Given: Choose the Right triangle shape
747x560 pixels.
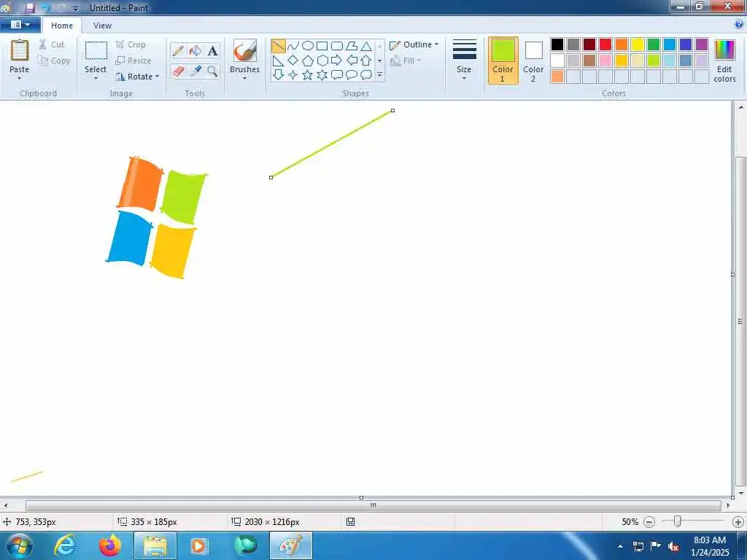Looking at the screenshot, I should click(278, 61).
